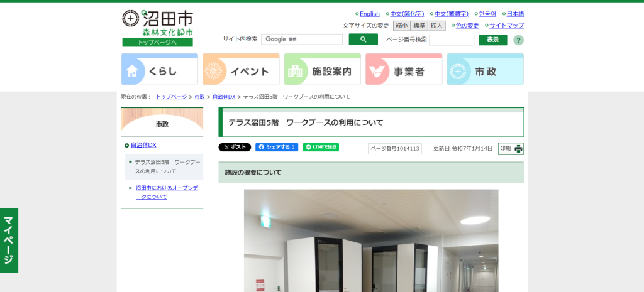Open the help question mark icon
Viewport: 644px width, 292px height.
[518, 40]
